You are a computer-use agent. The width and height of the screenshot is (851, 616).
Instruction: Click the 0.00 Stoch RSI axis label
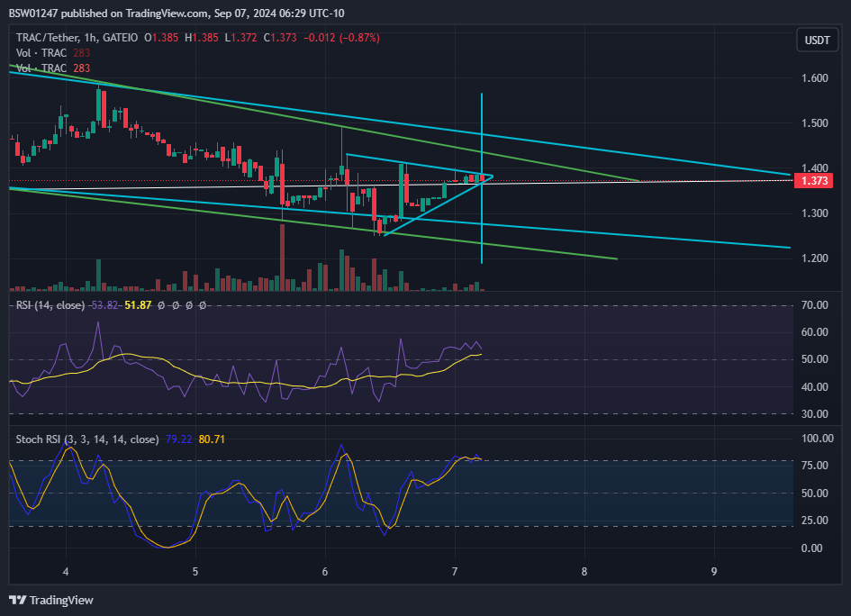click(x=812, y=548)
